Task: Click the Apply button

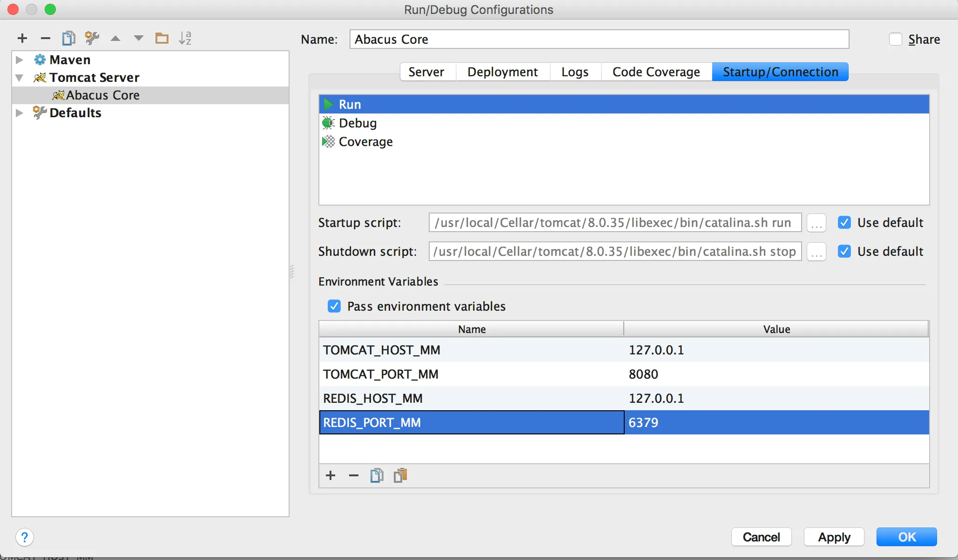Action: [x=834, y=537]
